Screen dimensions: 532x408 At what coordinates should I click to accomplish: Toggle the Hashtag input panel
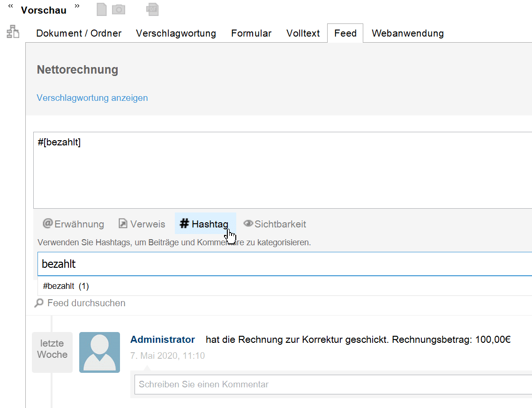pos(205,224)
